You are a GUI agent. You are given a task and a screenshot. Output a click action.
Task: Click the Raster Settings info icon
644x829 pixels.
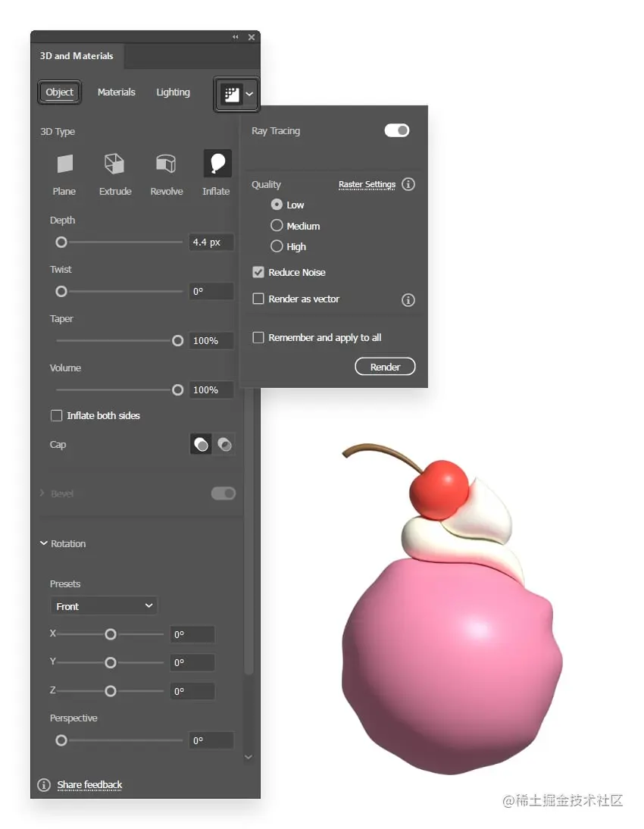pyautogui.click(x=408, y=184)
